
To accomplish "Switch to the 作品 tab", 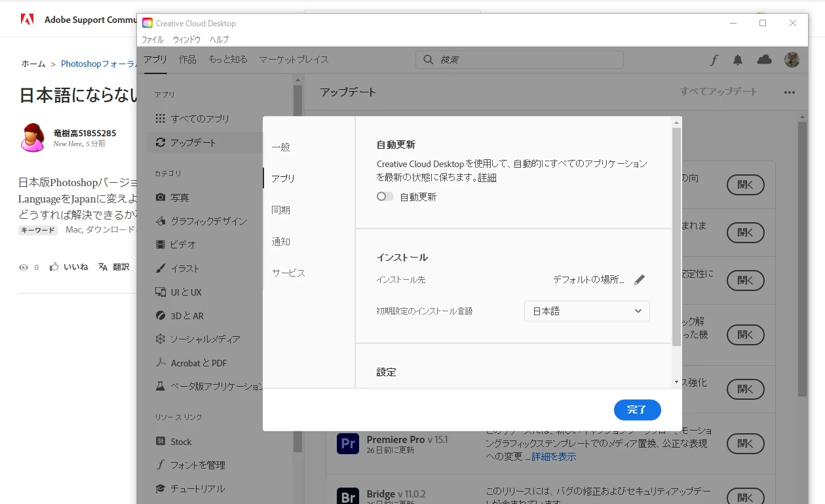I will 187,60.
